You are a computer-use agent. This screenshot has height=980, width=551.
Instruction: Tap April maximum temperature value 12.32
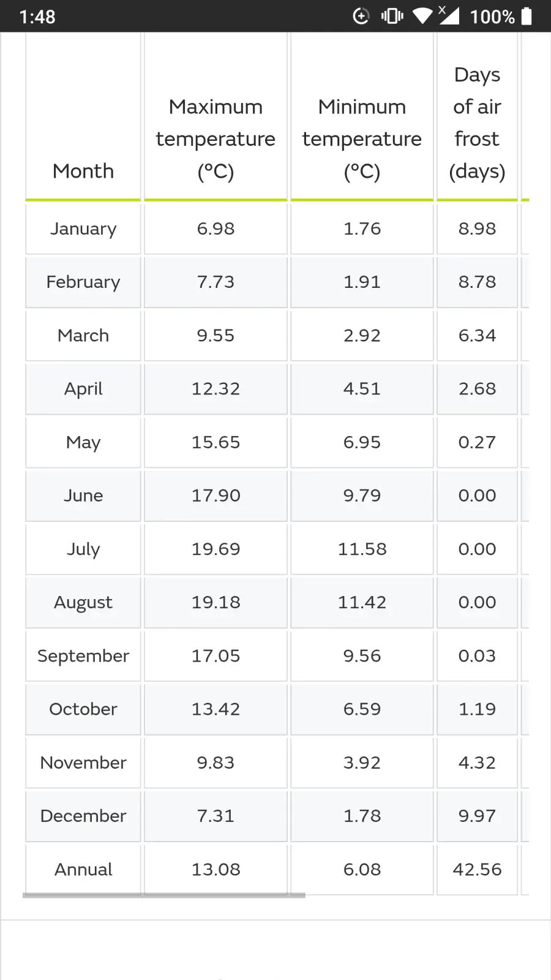point(216,388)
